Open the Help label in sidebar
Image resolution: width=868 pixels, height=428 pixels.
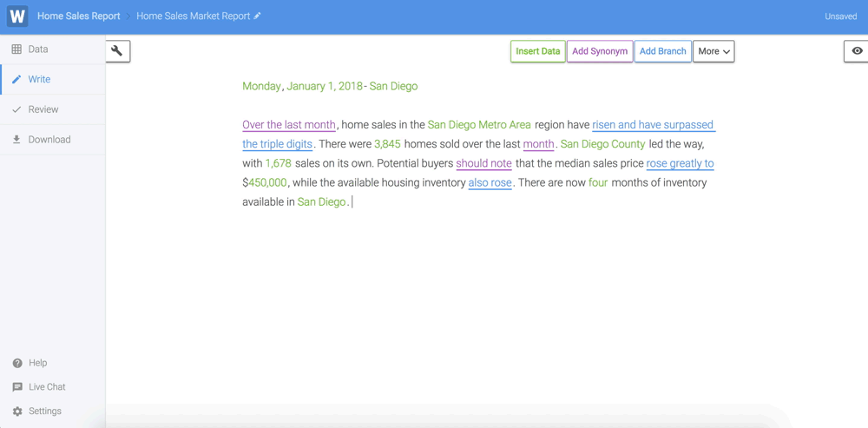(x=37, y=363)
